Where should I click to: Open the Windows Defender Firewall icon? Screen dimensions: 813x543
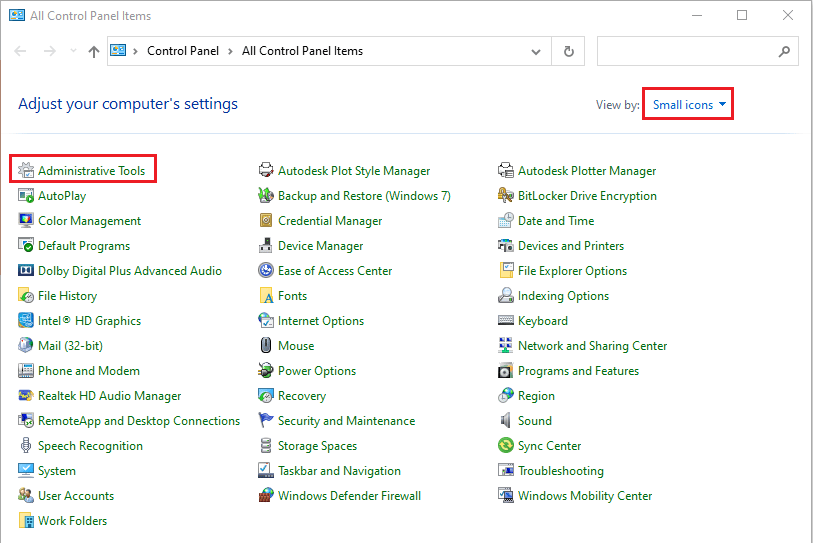click(x=265, y=495)
